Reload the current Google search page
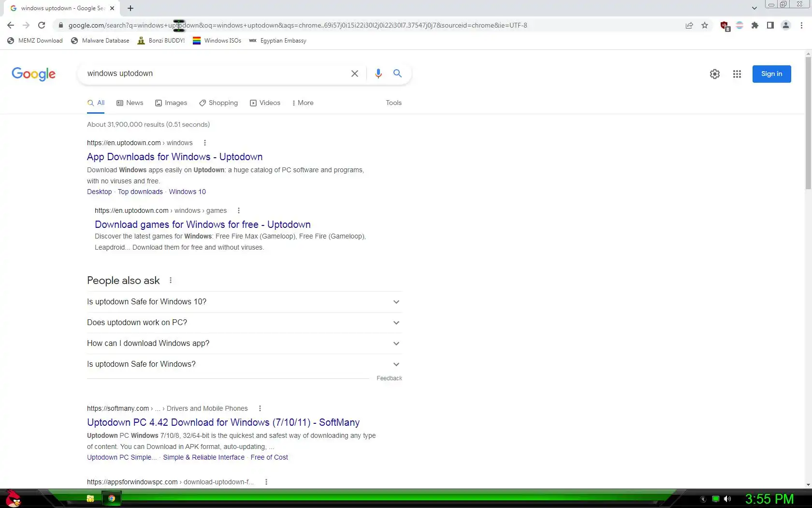 (42, 25)
